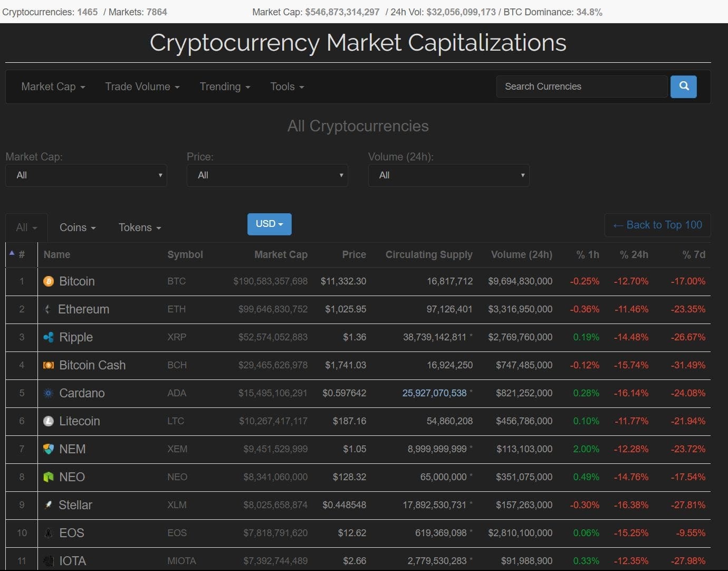
Task: Open the Stellar name link
Action: [75, 505]
